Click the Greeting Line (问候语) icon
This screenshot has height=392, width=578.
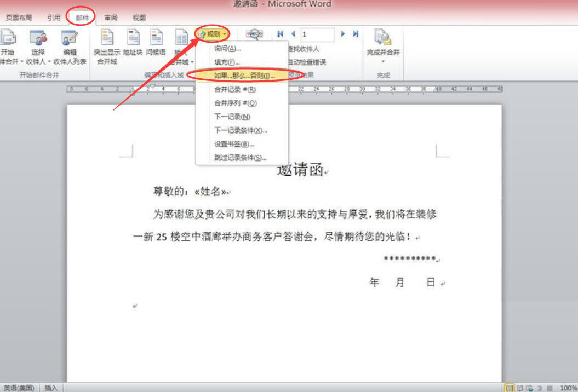pos(156,38)
